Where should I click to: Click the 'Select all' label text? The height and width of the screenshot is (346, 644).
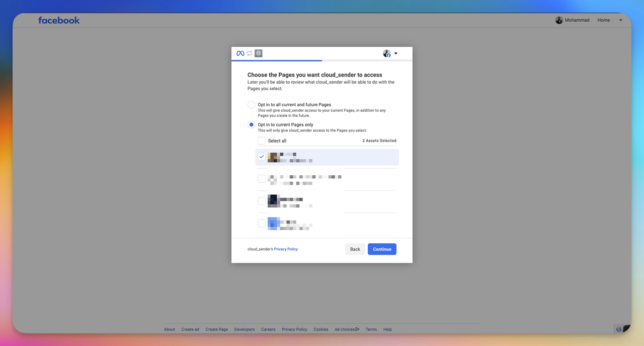pos(277,141)
